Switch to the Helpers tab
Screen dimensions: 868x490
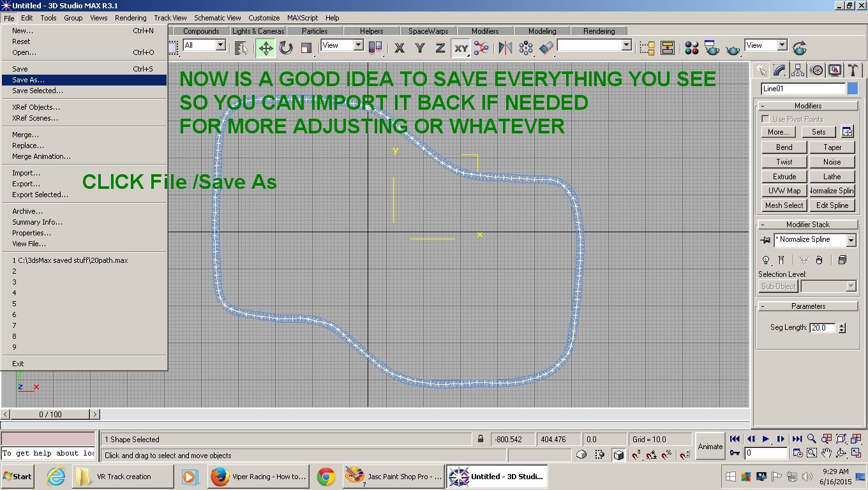(x=371, y=31)
